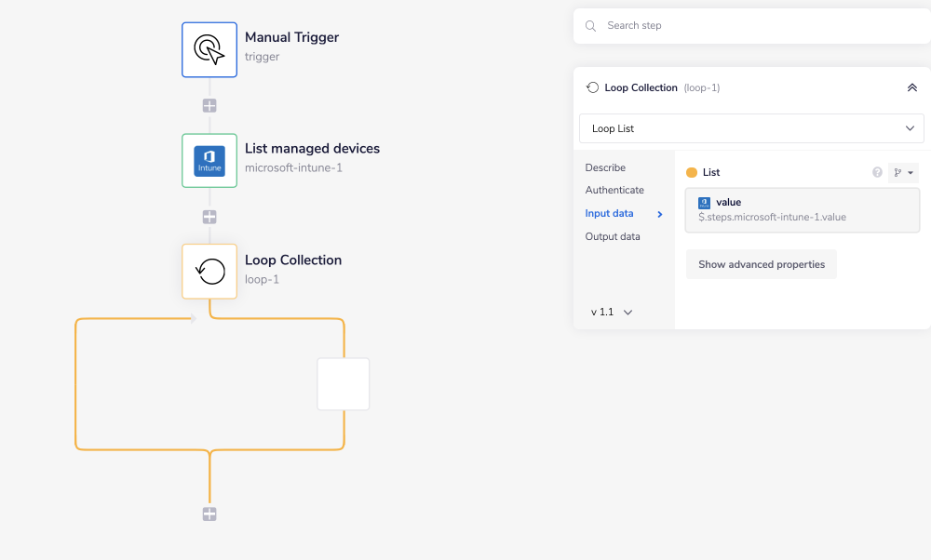
Task: Click the plus below List managed devices
Action: pyautogui.click(x=209, y=216)
